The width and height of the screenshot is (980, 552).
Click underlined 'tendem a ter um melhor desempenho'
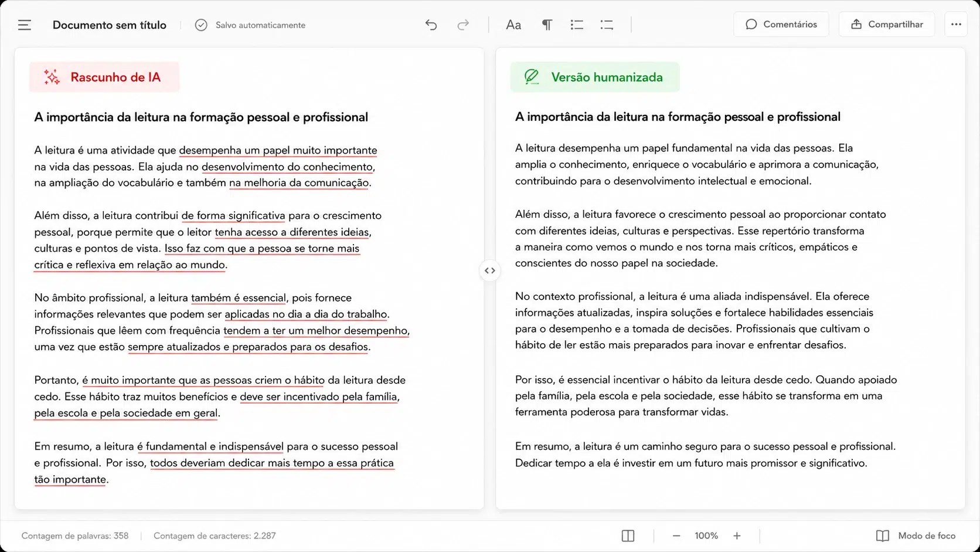[315, 330]
